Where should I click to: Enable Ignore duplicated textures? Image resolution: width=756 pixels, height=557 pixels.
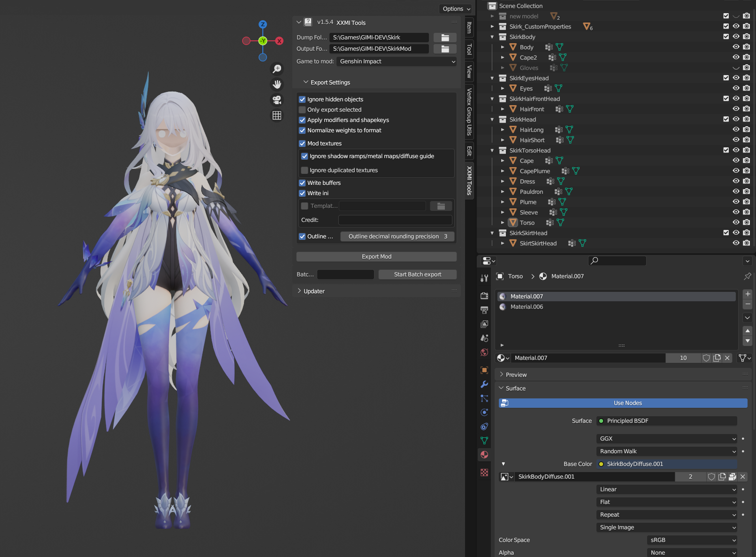tap(305, 170)
